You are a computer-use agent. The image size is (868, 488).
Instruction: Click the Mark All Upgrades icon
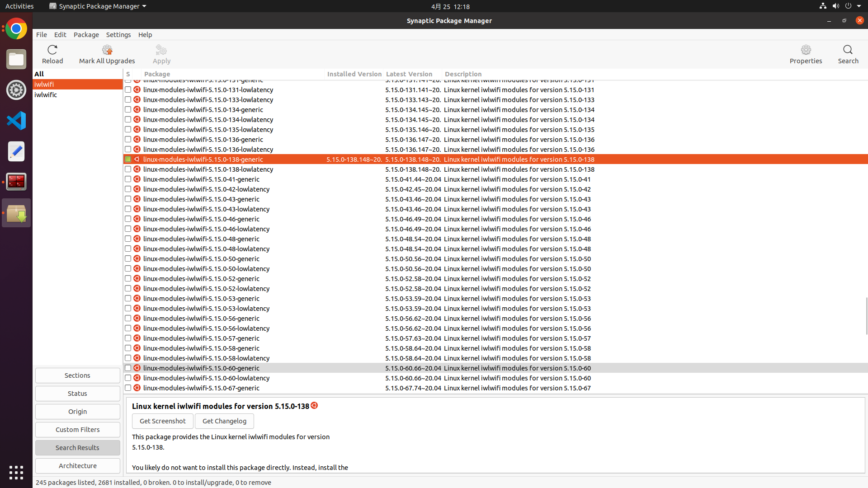pyautogui.click(x=107, y=50)
